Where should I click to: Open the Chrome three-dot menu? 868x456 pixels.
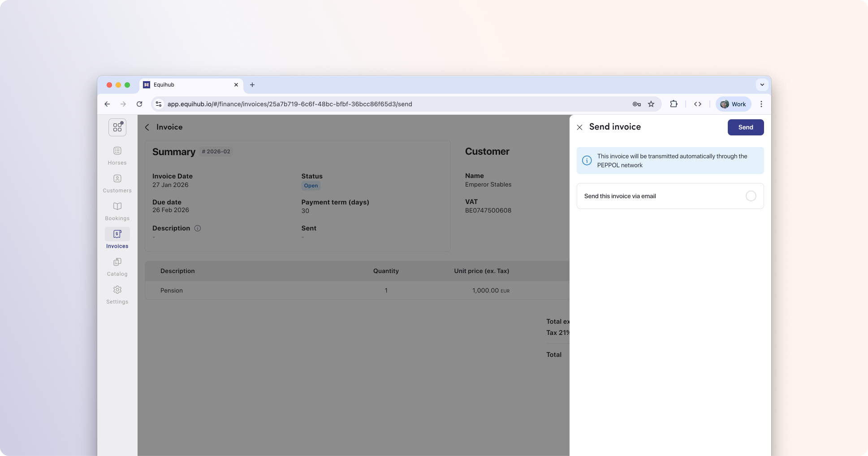click(761, 104)
